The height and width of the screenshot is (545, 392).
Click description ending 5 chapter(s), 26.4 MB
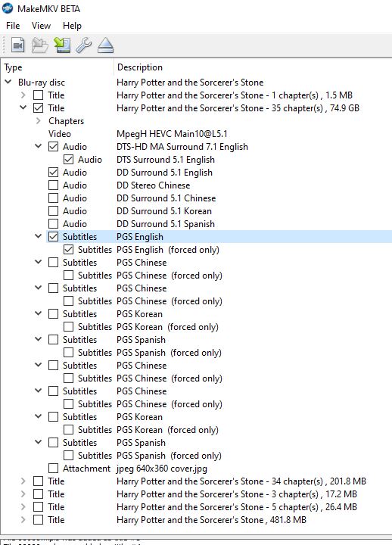click(x=237, y=506)
